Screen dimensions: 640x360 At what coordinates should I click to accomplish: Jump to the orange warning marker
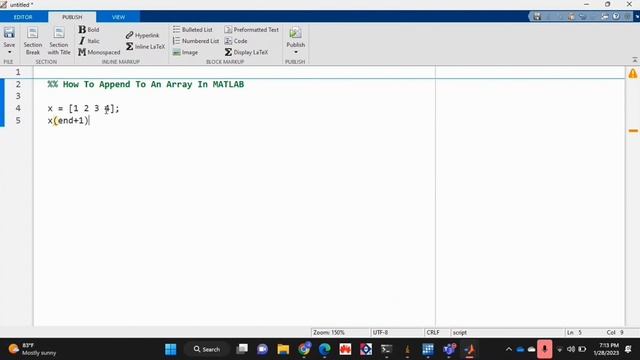click(x=633, y=131)
